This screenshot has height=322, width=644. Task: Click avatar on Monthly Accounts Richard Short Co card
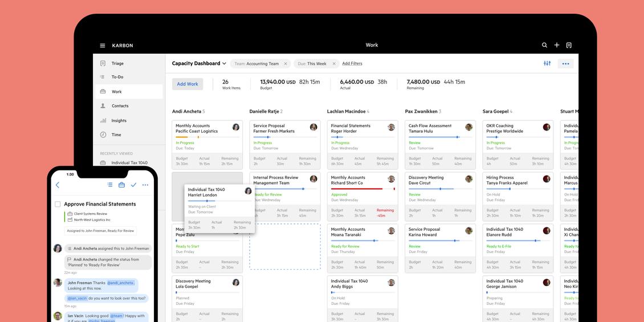pyautogui.click(x=391, y=178)
